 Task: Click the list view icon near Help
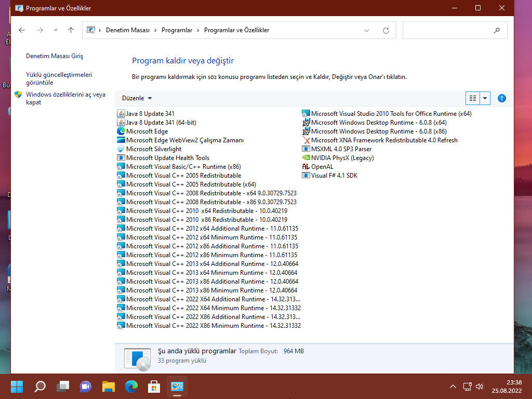point(472,98)
